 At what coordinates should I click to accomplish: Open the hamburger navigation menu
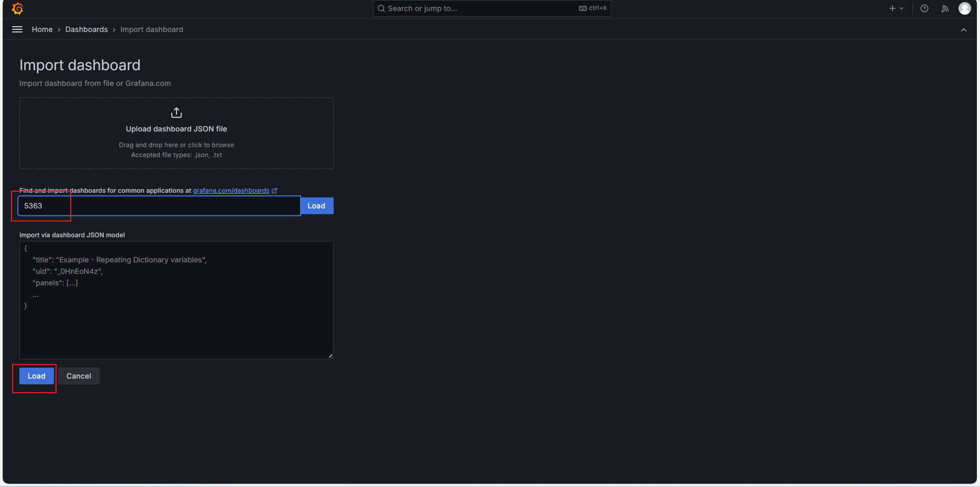click(x=17, y=29)
